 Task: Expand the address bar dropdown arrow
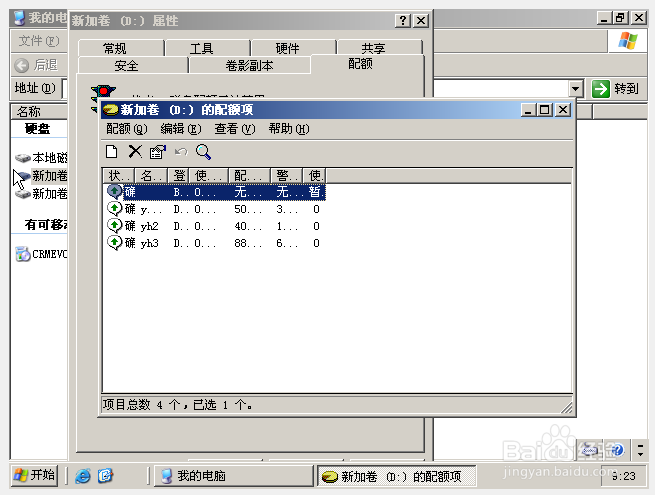(x=575, y=89)
